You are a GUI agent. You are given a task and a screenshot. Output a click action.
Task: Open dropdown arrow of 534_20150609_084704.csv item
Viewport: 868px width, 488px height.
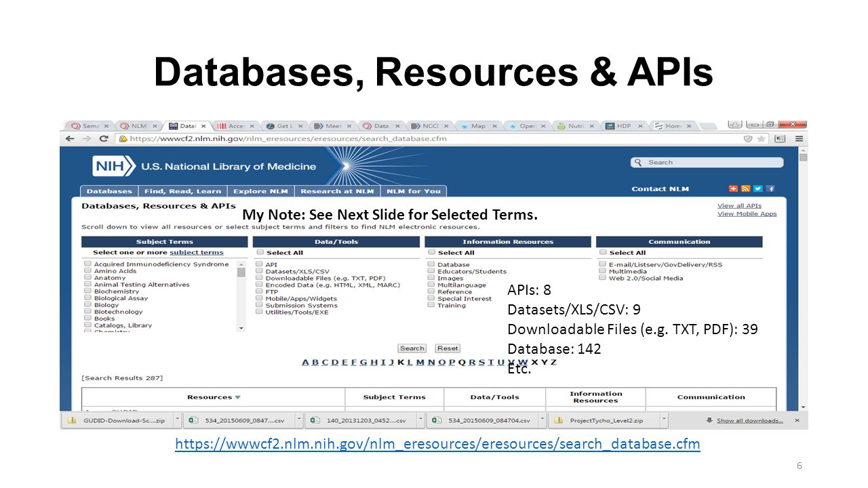click(543, 420)
